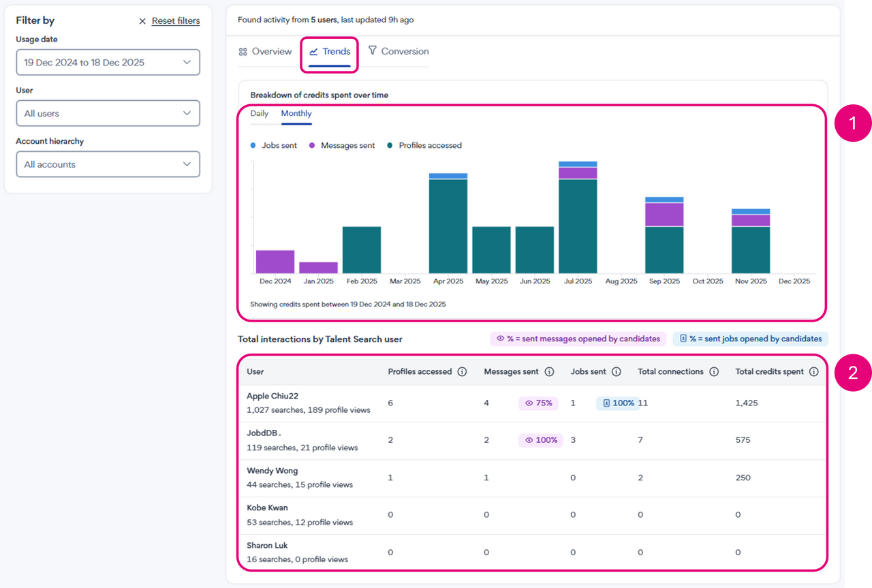Viewport: 872px width, 588px height.
Task: Click info icon next to Total credits spent
Action: (813, 372)
